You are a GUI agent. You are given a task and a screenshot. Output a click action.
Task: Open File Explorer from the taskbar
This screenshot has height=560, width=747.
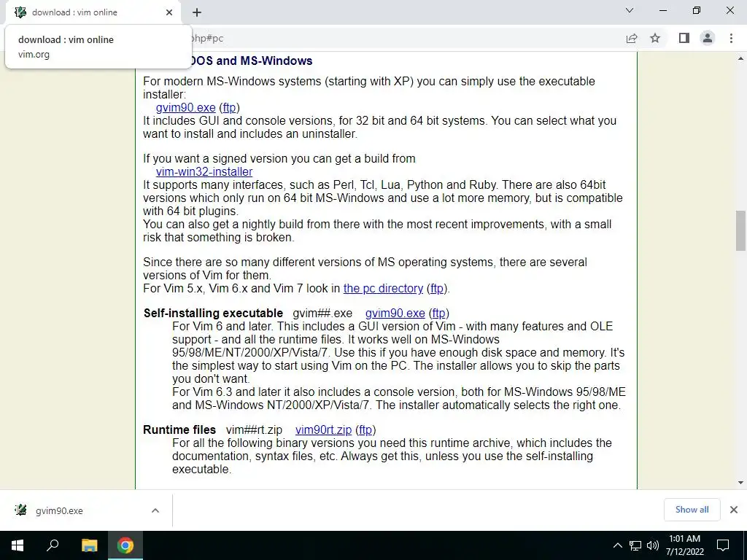(x=90, y=545)
